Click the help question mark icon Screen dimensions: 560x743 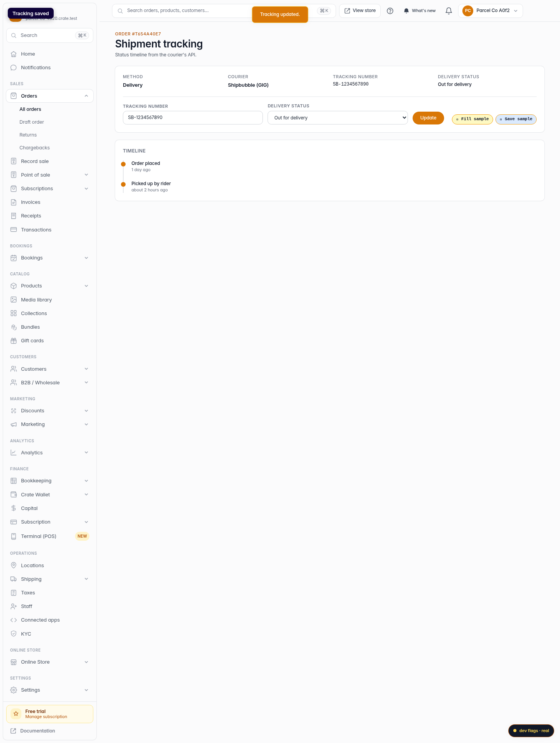[x=390, y=11]
